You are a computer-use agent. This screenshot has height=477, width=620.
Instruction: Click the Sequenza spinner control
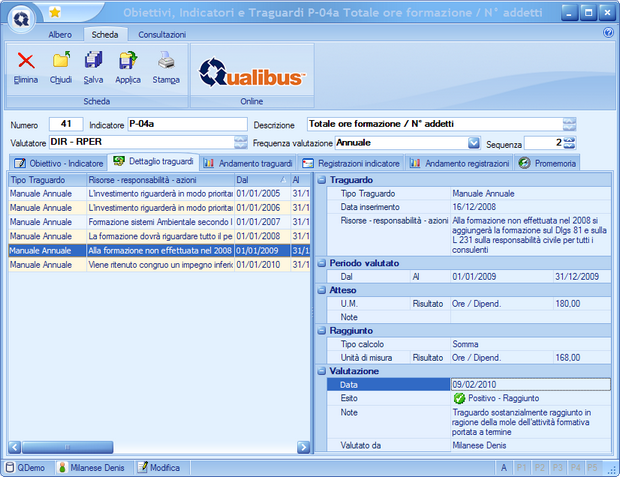(570, 143)
